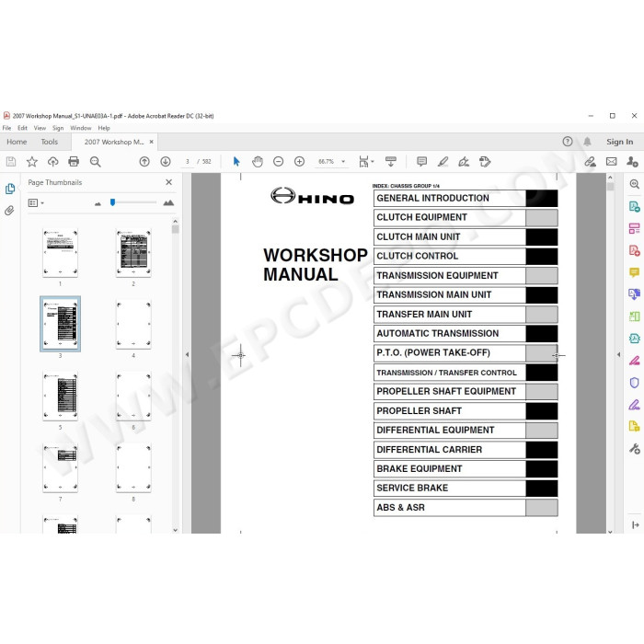Open the sign document tool
The width and height of the screenshot is (644, 644).
tap(464, 162)
